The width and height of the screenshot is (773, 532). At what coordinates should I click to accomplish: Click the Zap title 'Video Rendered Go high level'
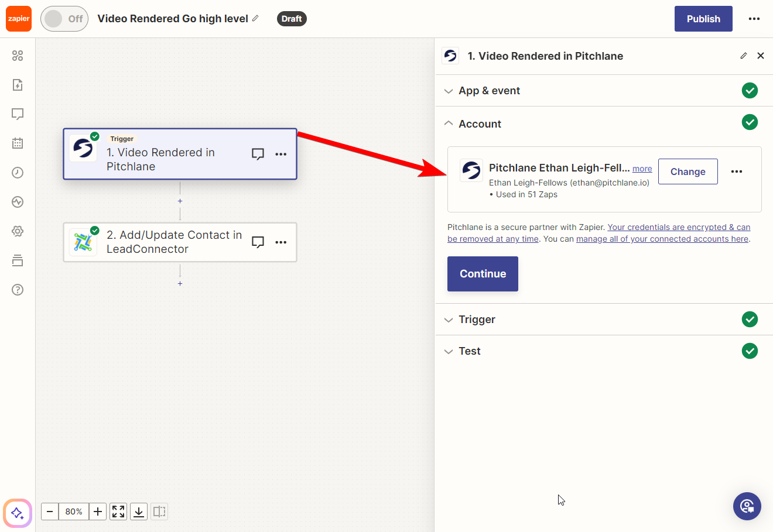coord(173,19)
